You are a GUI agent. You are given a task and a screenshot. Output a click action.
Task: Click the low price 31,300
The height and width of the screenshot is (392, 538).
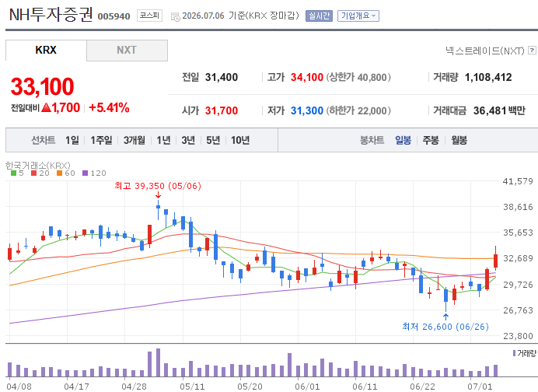tap(307, 110)
